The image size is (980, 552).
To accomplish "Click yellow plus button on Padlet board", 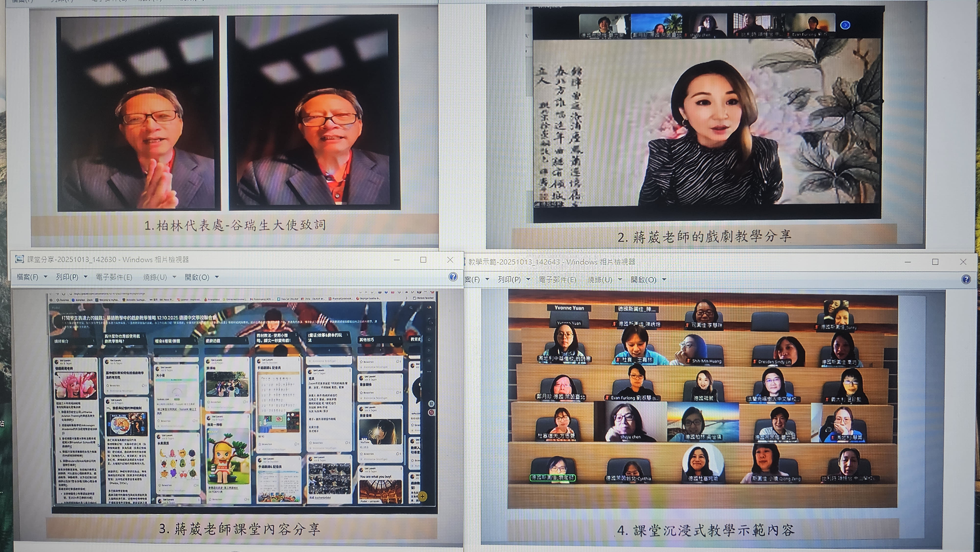I will [422, 496].
